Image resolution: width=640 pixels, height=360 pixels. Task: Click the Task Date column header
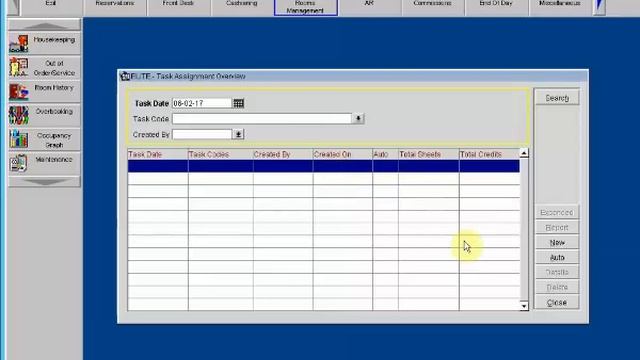158,154
